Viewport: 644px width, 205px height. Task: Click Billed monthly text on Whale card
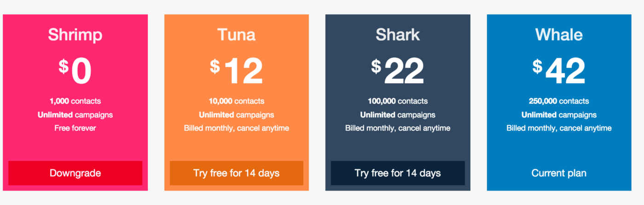[559, 128]
